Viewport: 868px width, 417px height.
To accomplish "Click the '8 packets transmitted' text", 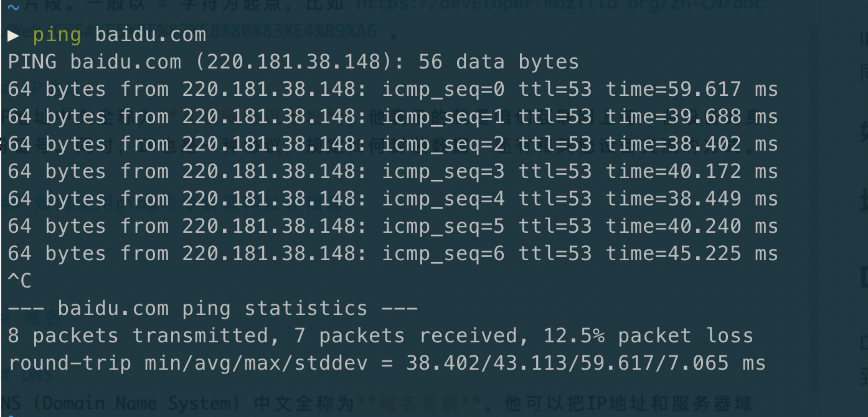I will [138, 336].
